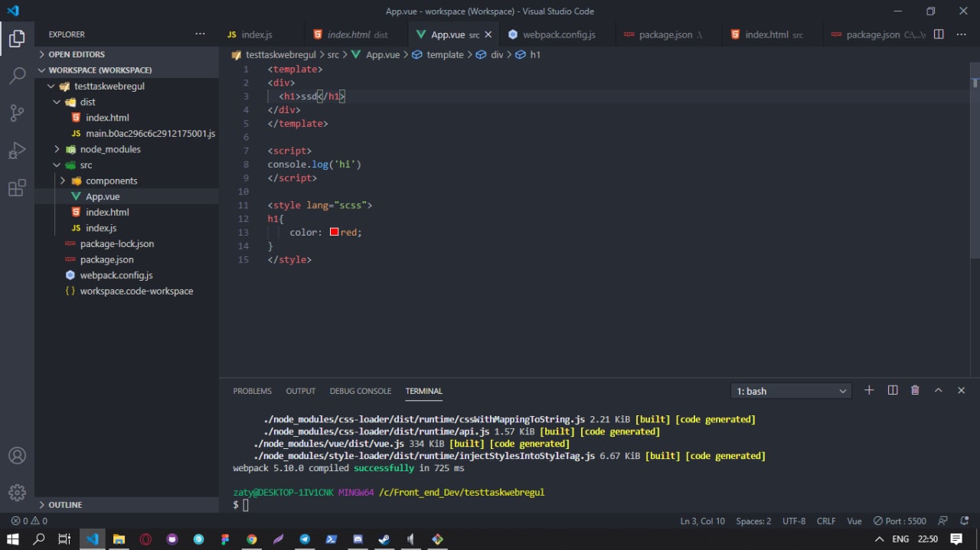Open Telegram from the taskbar
The height and width of the screenshot is (550, 980).
(305, 539)
